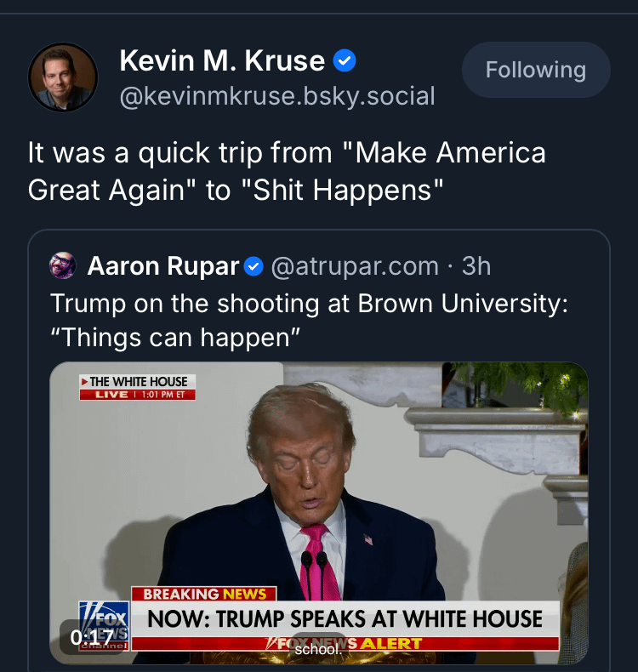Click the verified badge beside Aaron Rupar
Image resolution: width=638 pixels, height=672 pixels.
point(253,267)
